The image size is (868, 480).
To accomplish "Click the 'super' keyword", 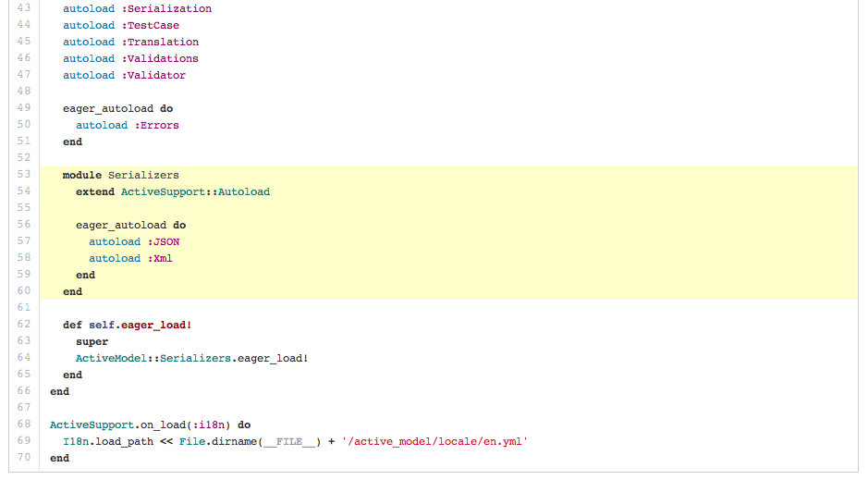I will 92,341.
